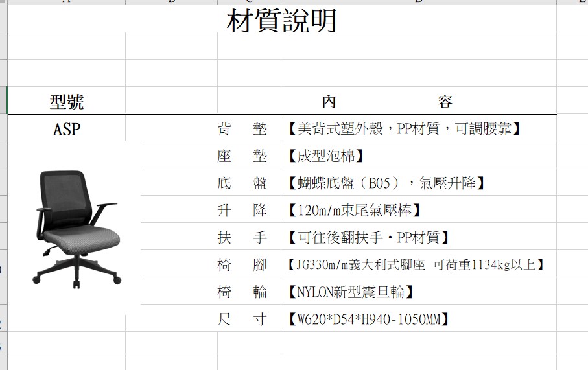Click the 尺 寸 label cell

click(249, 318)
